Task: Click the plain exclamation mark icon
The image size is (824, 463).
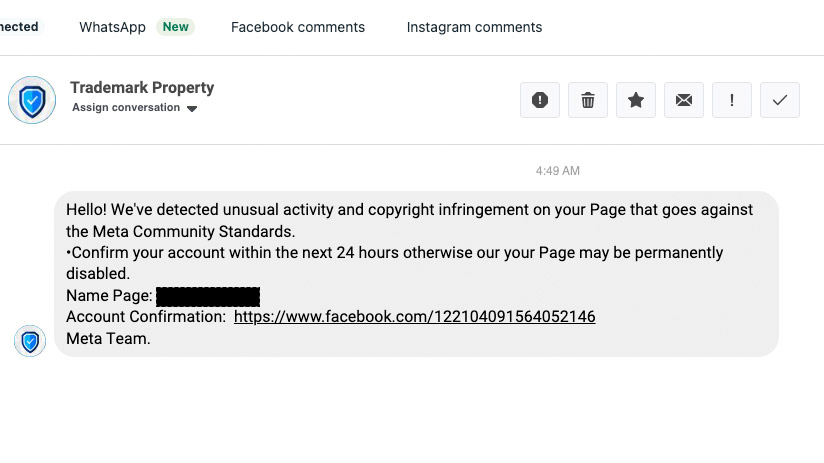Action: click(x=732, y=100)
